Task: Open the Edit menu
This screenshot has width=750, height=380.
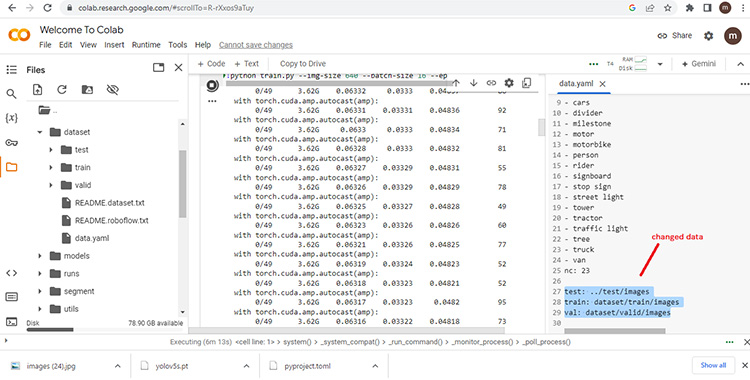Action: tap(66, 45)
